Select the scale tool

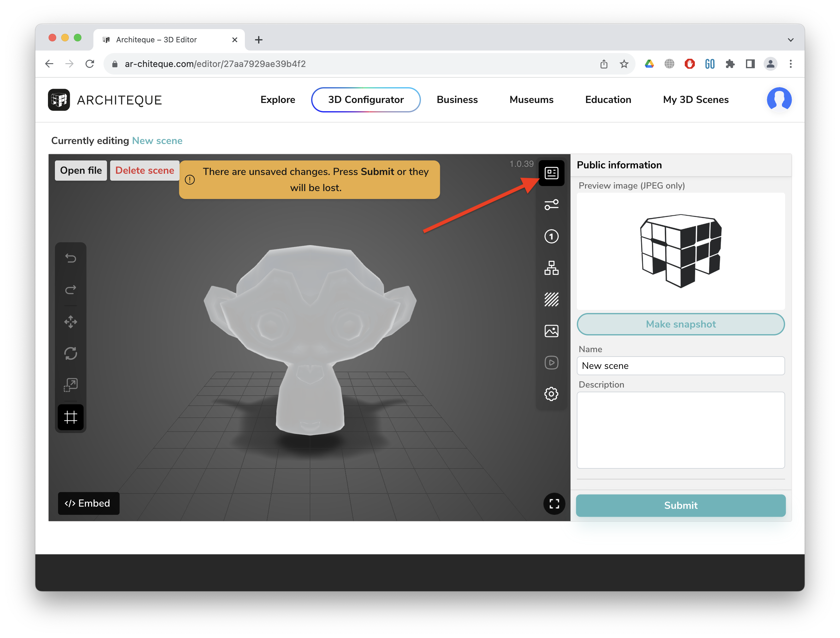click(71, 385)
